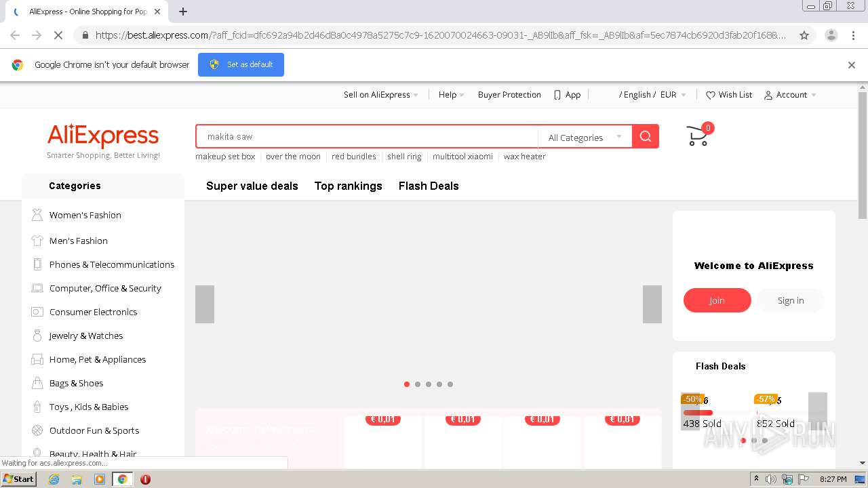Click the Set as default button

(241, 64)
